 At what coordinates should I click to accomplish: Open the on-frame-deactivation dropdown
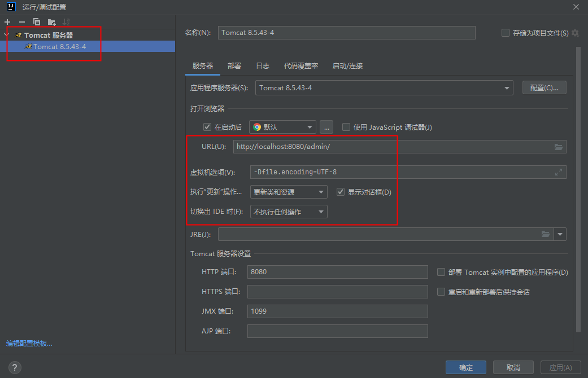289,212
